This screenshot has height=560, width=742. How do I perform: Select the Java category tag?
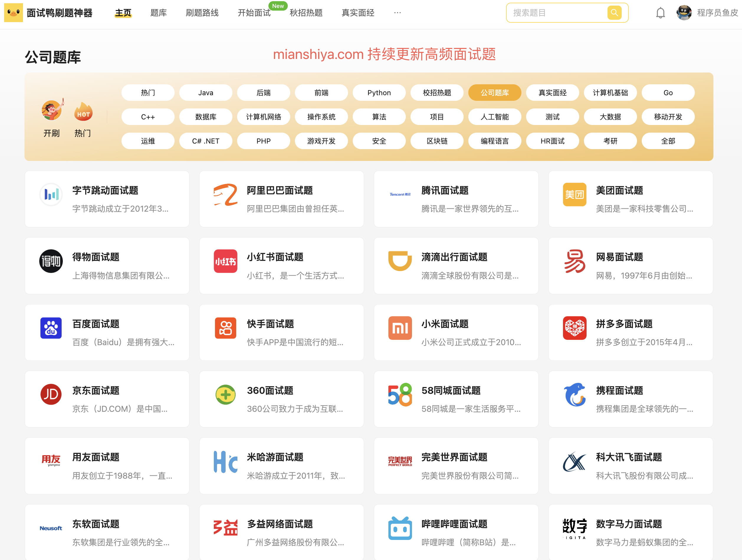pos(206,93)
